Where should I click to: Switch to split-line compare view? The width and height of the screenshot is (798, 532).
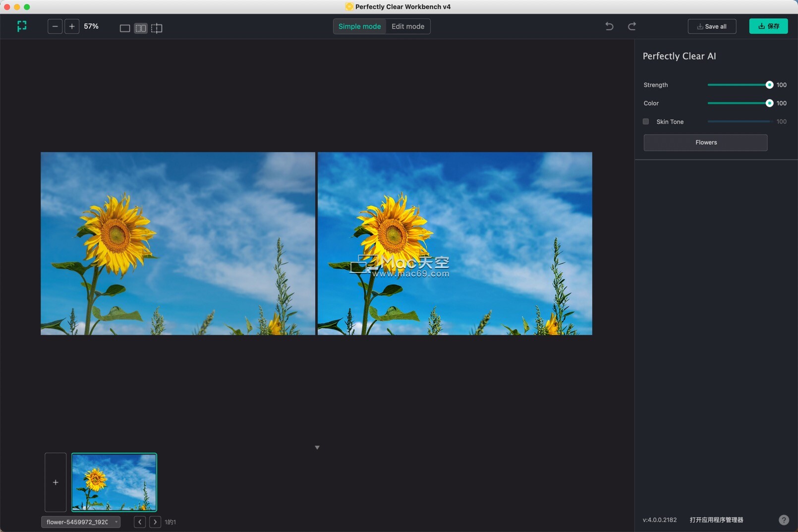tap(157, 28)
